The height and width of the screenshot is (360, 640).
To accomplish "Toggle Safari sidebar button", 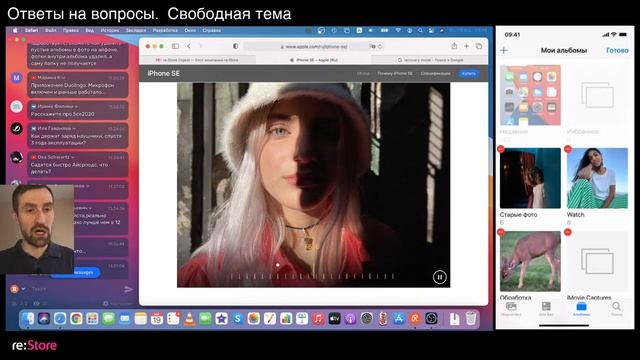I will pyautogui.click(x=175, y=46).
